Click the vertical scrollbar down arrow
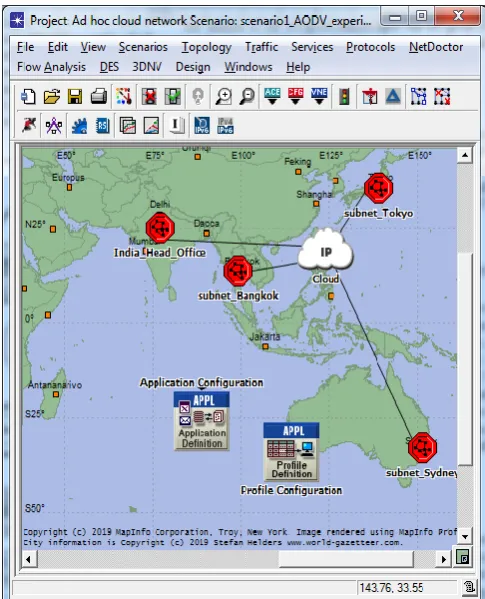 click(465, 536)
